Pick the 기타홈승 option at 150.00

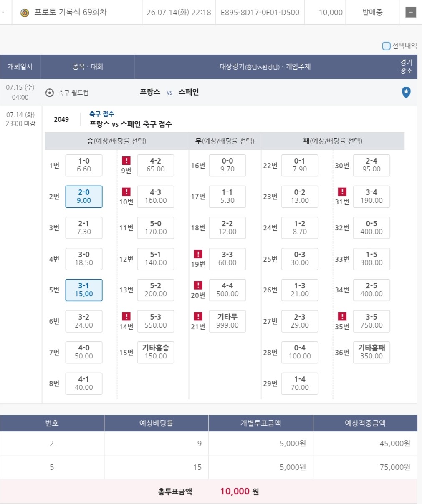[x=156, y=352]
